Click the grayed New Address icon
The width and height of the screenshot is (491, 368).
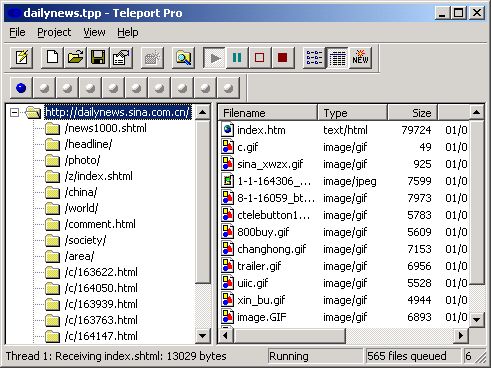[x=152, y=58]
